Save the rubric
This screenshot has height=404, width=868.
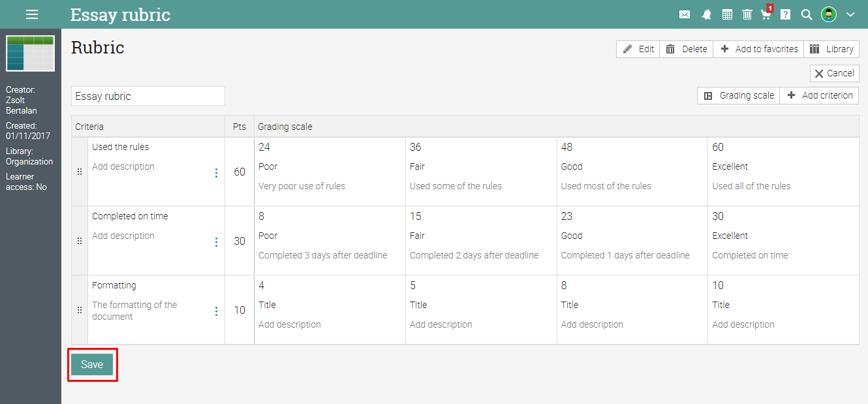(92, 365)
